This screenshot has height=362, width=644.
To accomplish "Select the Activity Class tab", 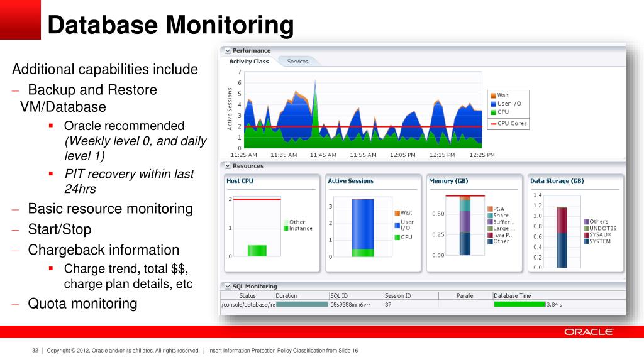I will point(249,62).
